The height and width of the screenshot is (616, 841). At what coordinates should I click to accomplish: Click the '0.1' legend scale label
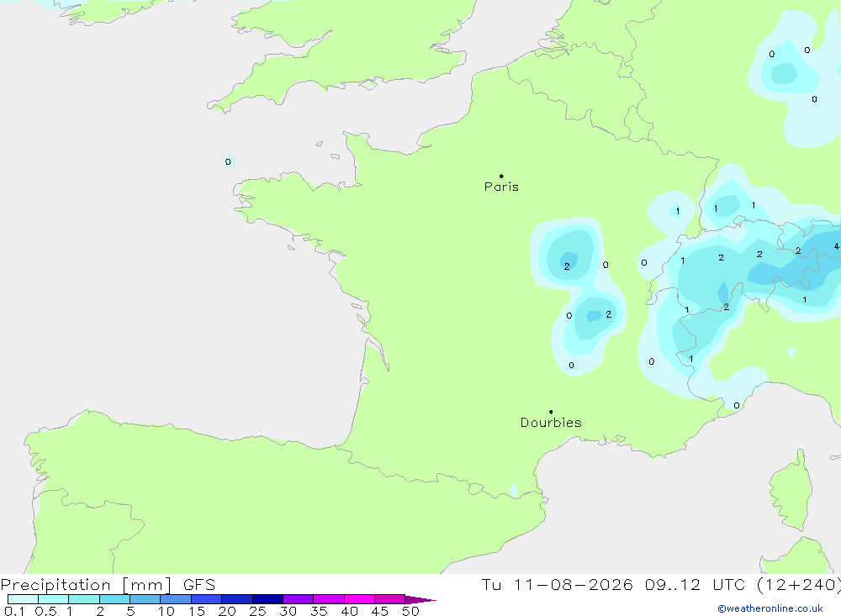pos(14,611)
